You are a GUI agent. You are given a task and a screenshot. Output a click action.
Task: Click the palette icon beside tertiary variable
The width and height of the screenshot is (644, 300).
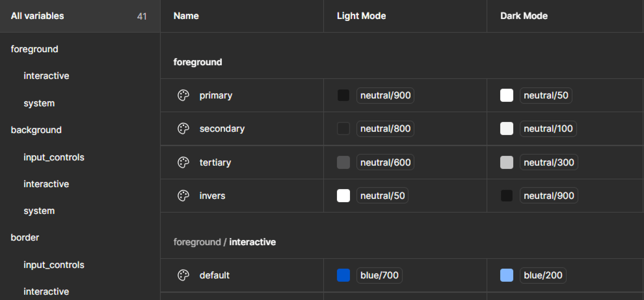point(183,162)
